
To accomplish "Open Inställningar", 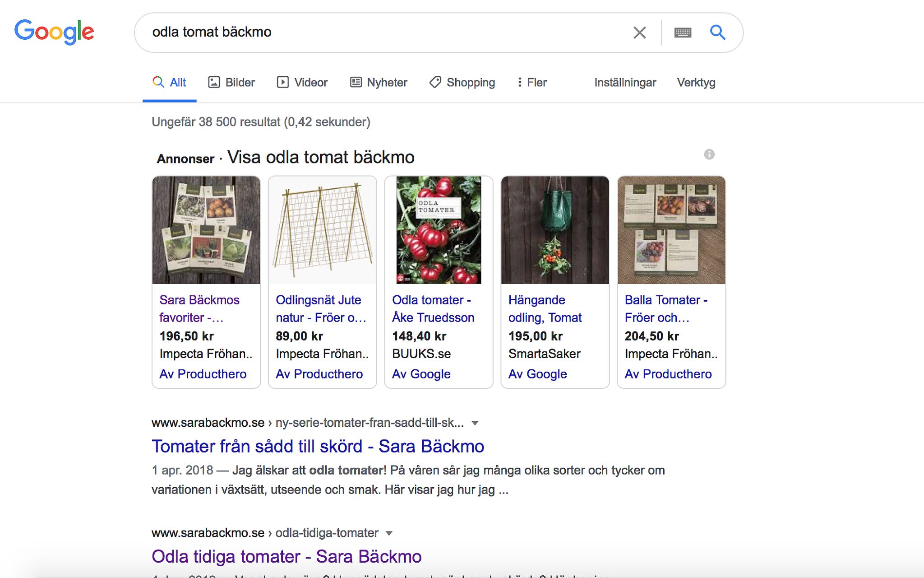I will coord(625,83).
